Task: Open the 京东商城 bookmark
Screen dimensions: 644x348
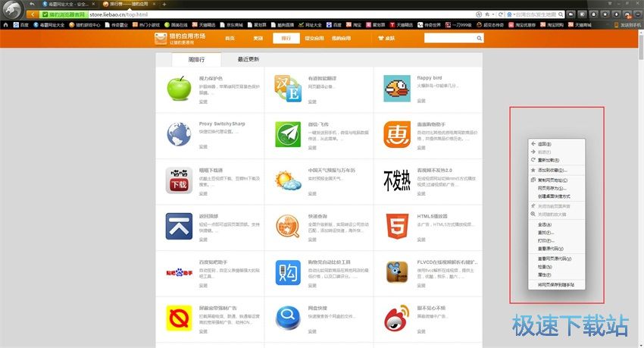Action: coord(231,25)
